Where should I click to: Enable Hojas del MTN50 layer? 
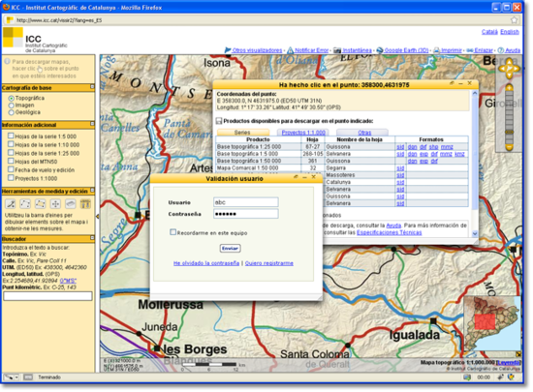(x=11, y=161)
